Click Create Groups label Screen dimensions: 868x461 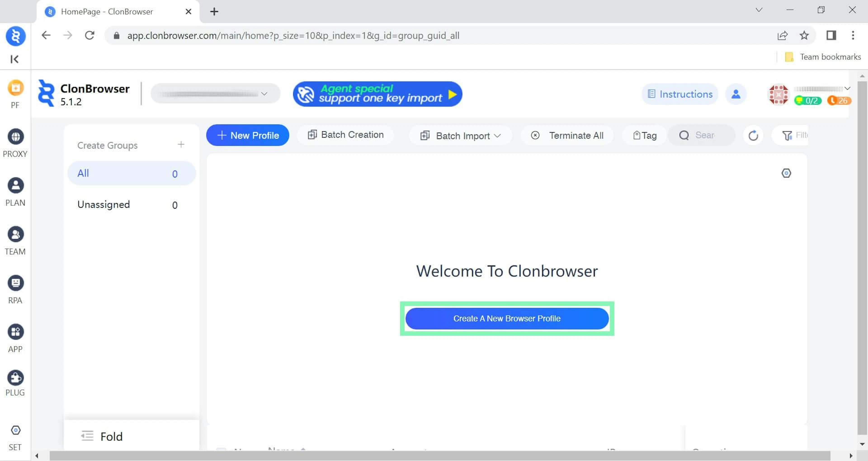click(108, 145)
